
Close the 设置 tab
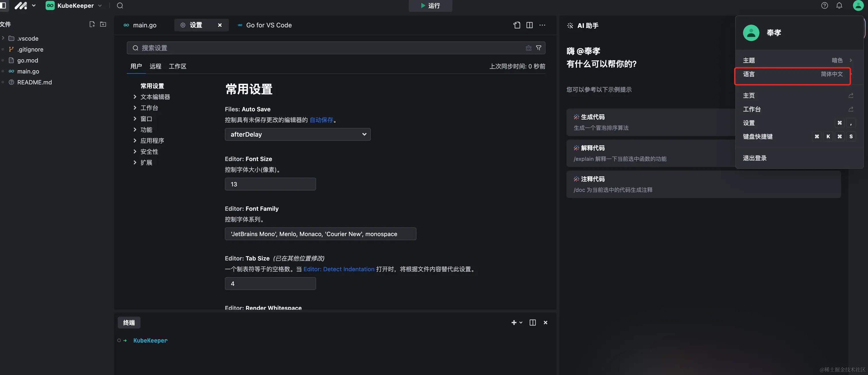(220, 25)
